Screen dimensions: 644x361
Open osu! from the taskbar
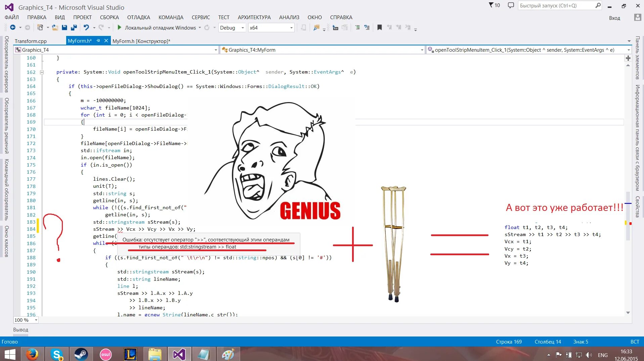tap(105, 354)
